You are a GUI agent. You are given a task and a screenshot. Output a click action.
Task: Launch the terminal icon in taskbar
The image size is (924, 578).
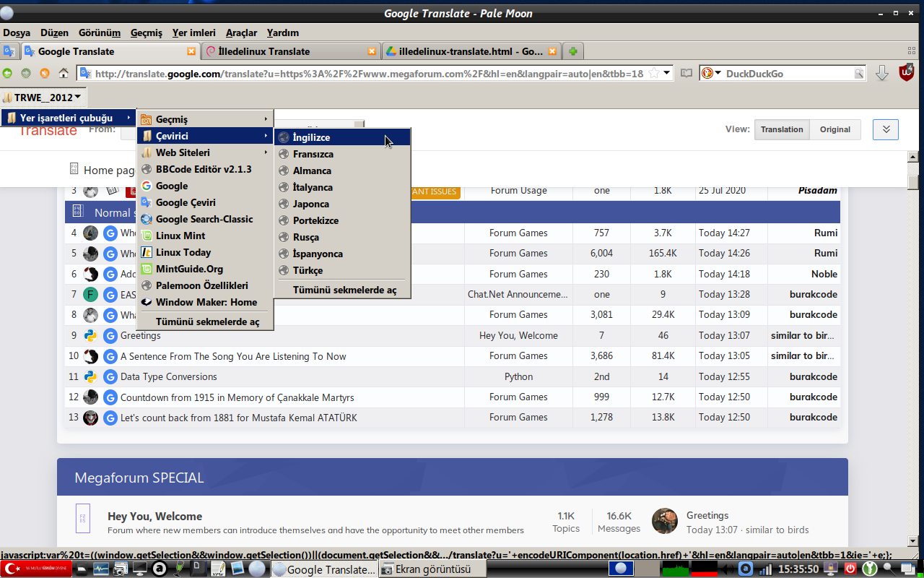click(x=139, y=569)
